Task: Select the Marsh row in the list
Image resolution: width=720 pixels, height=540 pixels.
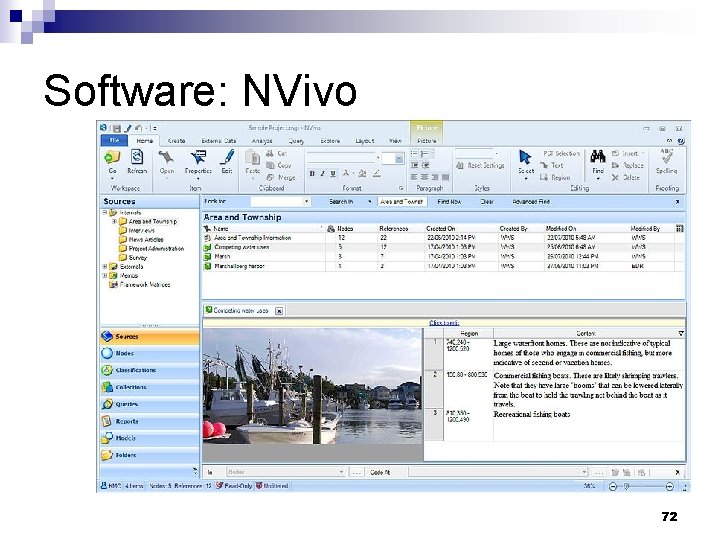Action: point(443,257)
